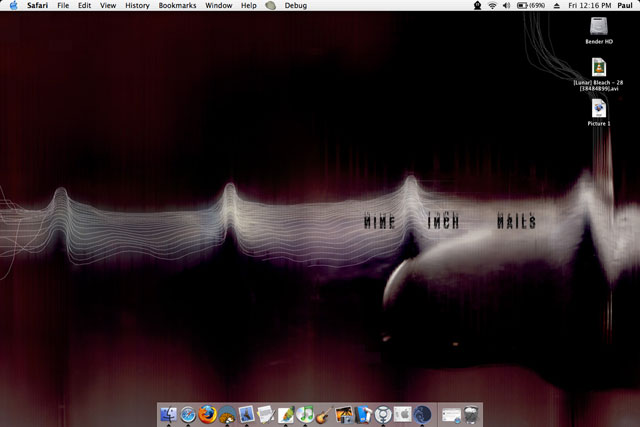Open the Wi-Fi status menu

[x=492, y=6]
